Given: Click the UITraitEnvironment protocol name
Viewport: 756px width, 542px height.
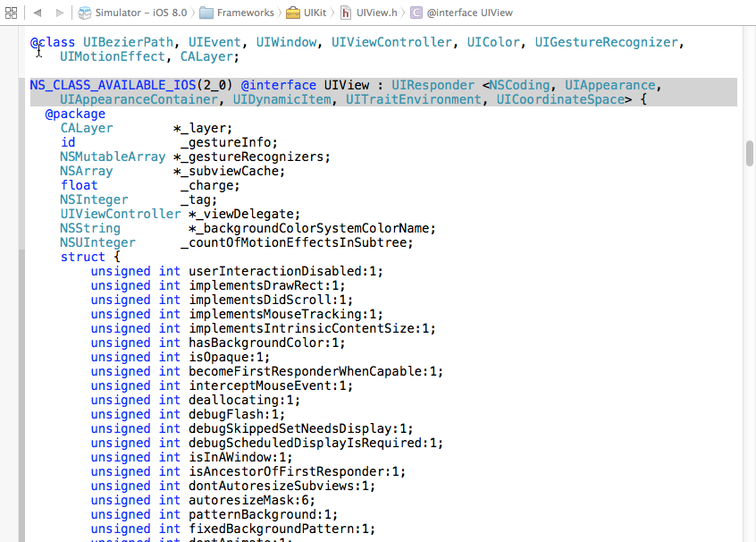Looking at the screenshot, I should (x=417, y=100).
